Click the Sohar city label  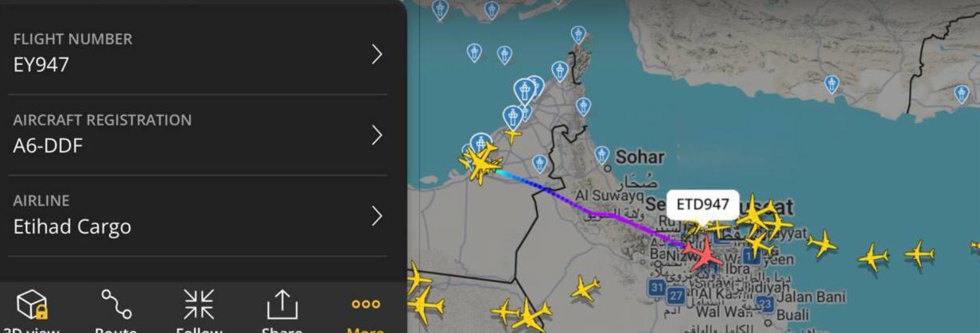click(640, 156)
